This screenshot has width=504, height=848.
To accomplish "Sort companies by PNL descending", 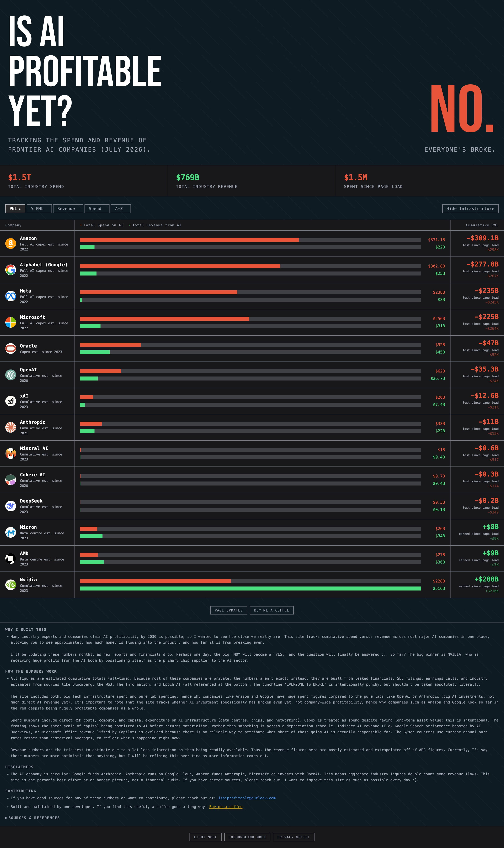I will tap(15, 208).
